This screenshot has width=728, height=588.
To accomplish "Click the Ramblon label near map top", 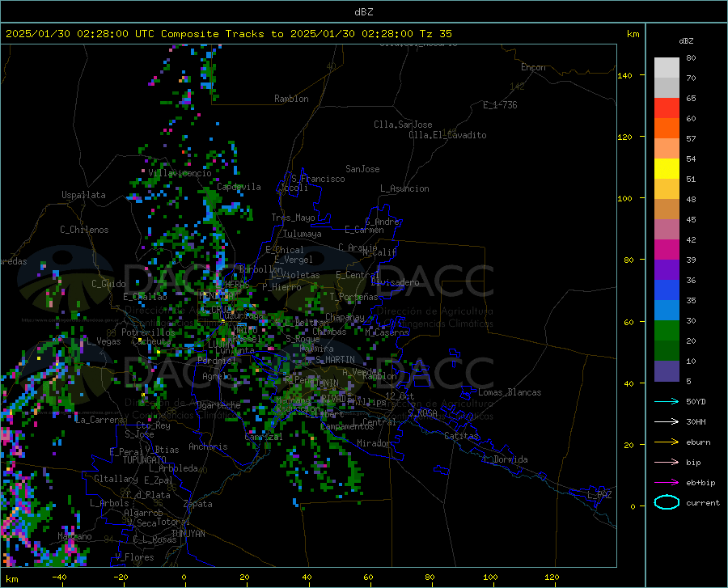I will [x=291, y=99].
